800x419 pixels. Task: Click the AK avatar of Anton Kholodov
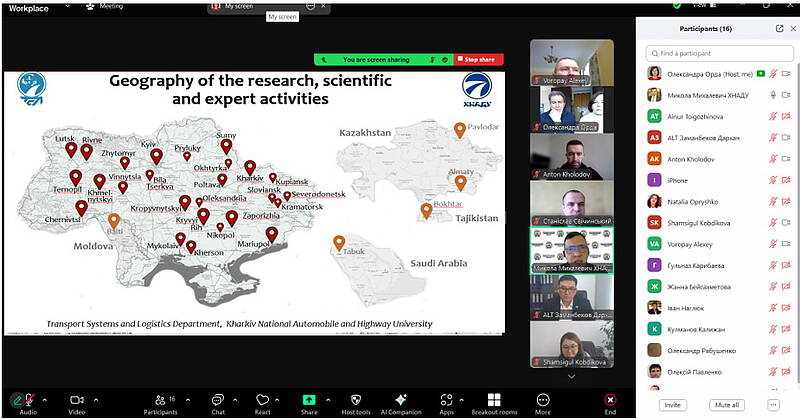pos(654,159)
